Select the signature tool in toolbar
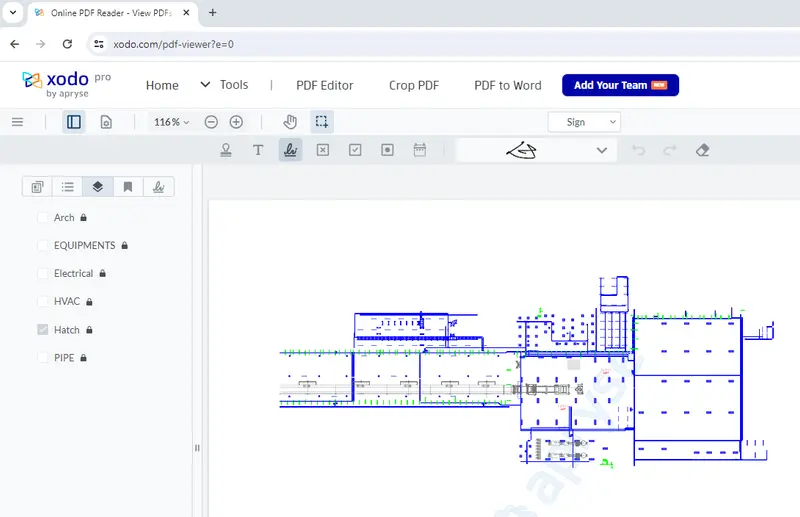Viewport: 800px width, 517px height. (x=290, y=150)
